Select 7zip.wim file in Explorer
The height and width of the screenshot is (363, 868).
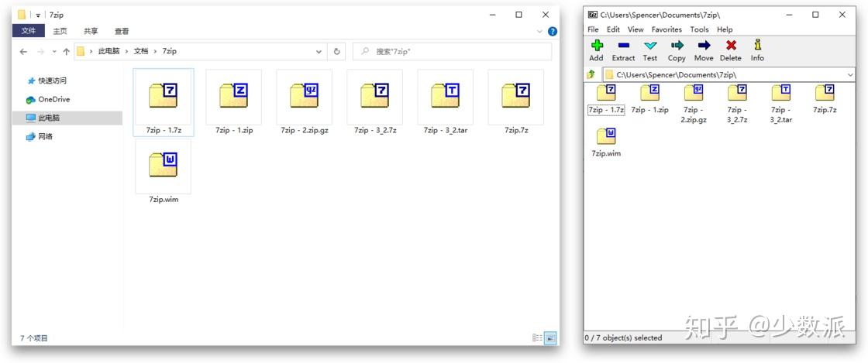[x=164, y=172]
